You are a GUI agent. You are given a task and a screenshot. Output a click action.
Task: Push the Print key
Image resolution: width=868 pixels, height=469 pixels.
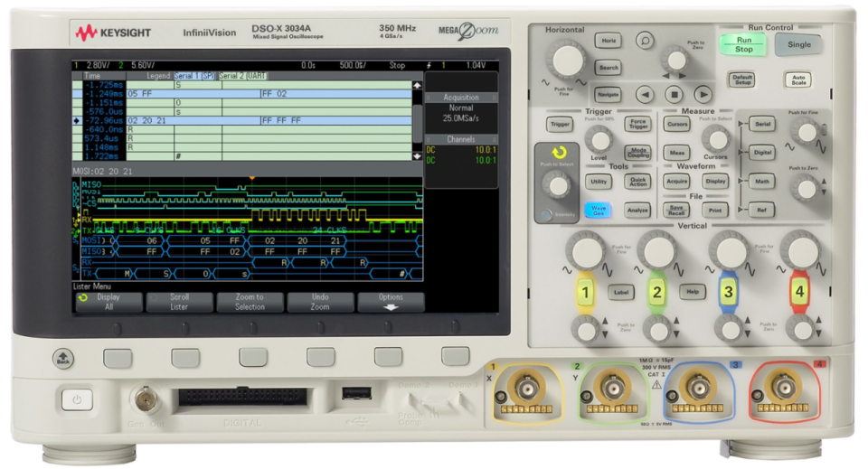(x=716, y=210)
